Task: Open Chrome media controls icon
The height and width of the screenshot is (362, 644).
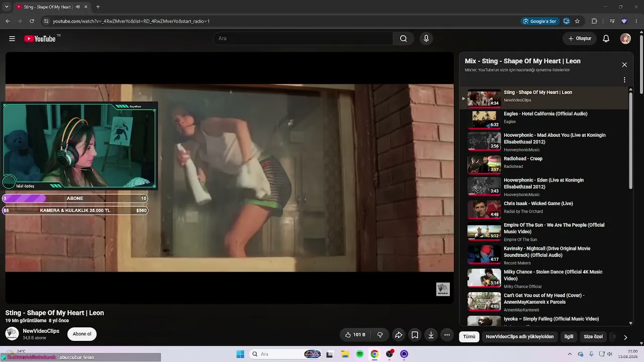Action: 612,21
